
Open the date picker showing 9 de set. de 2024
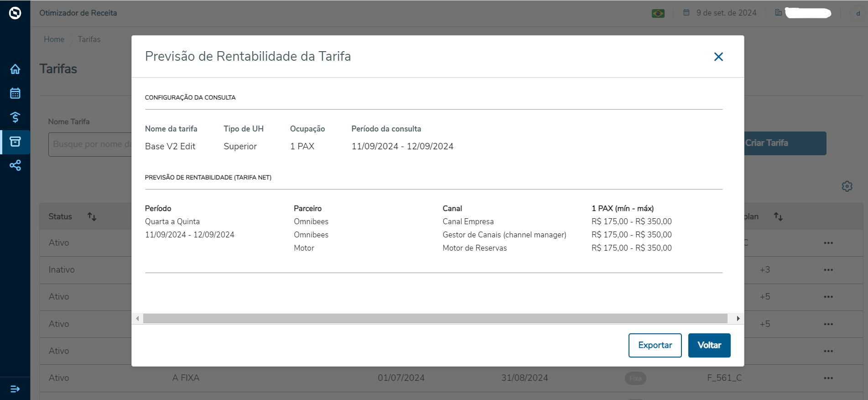(x=721, y=13)
